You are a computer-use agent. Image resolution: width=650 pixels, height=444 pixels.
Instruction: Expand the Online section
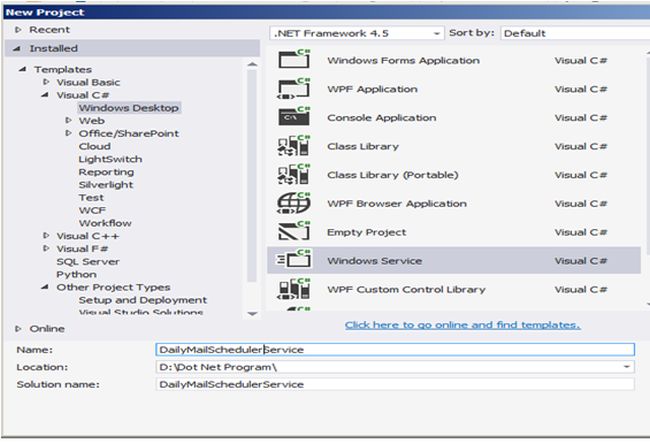(18, 328)
